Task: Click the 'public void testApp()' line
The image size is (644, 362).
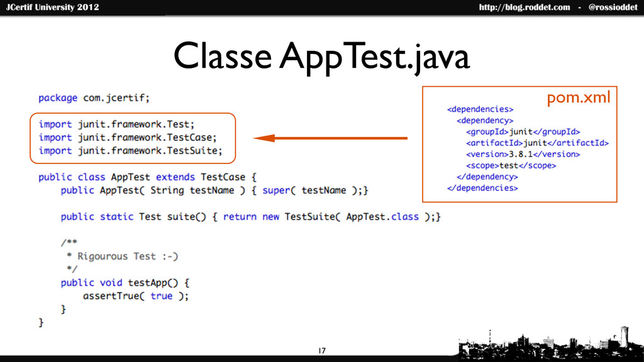Action: (125, 283)
